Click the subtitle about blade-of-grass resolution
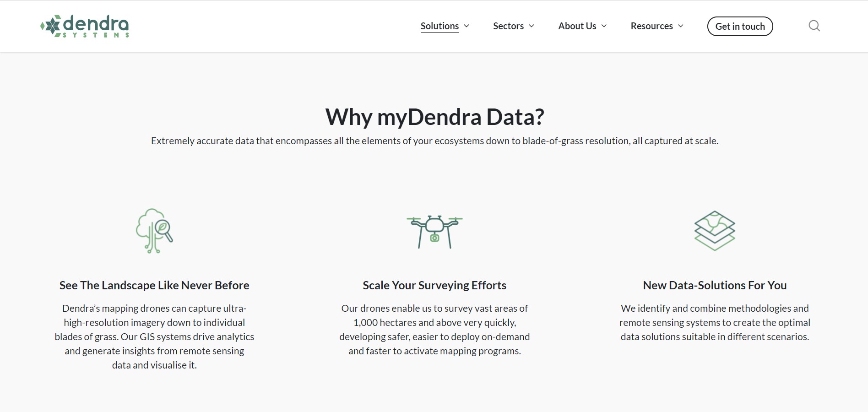868x412 pixels. point(434,141)
